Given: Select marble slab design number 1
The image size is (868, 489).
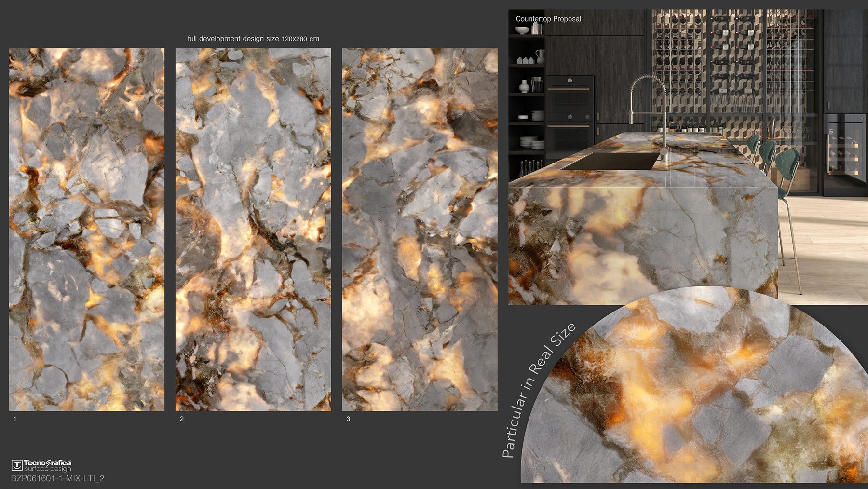Looking at the screenshot, I should [87, 230].
